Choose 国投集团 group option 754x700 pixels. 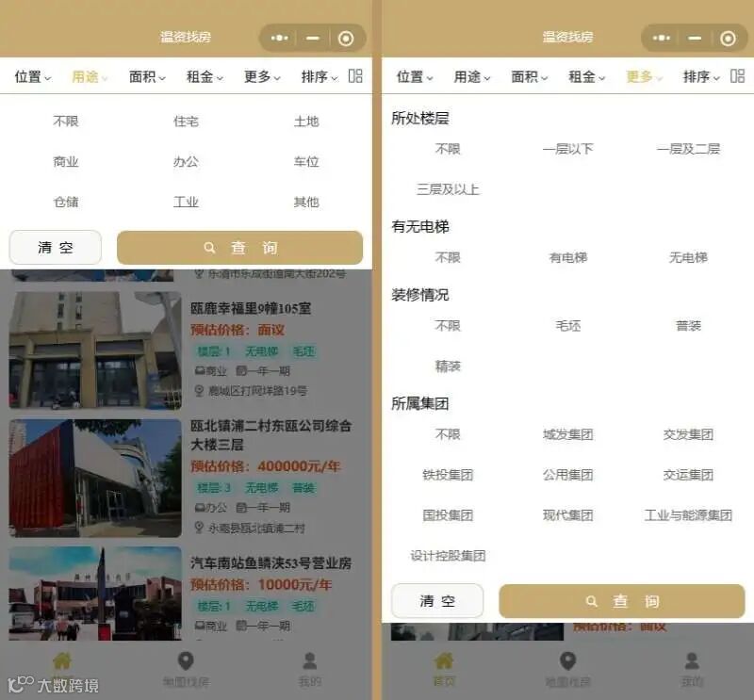pos(448,515)
